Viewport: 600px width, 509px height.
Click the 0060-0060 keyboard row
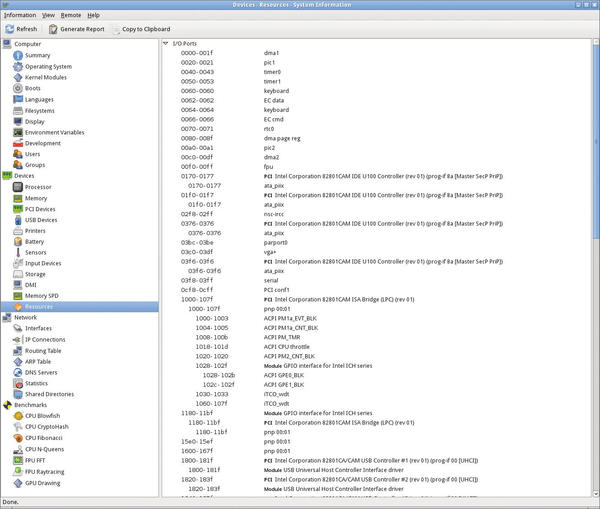pyautogui.click(x=377, y=91)
